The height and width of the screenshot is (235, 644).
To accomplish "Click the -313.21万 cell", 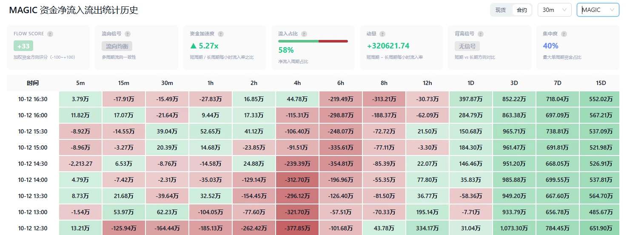I will 384,99.
